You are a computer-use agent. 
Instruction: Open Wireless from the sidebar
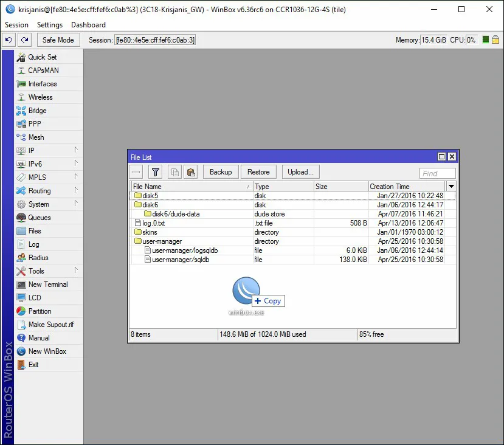tap(40, 97)
